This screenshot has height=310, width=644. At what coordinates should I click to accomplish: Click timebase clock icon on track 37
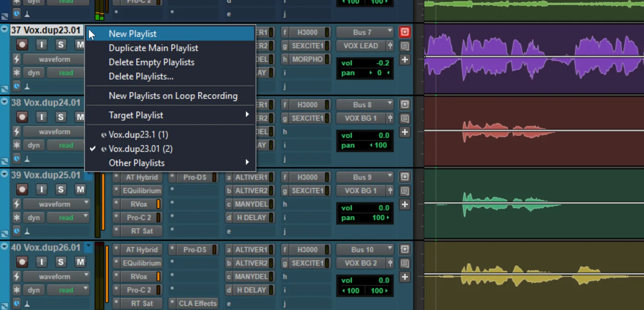(17, 86)
